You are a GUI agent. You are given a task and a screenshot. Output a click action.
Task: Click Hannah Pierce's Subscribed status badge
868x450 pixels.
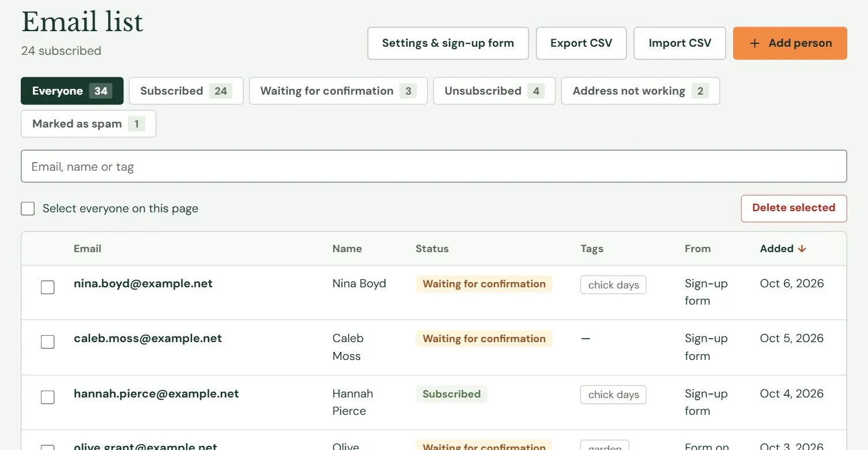tap(451, 394)
